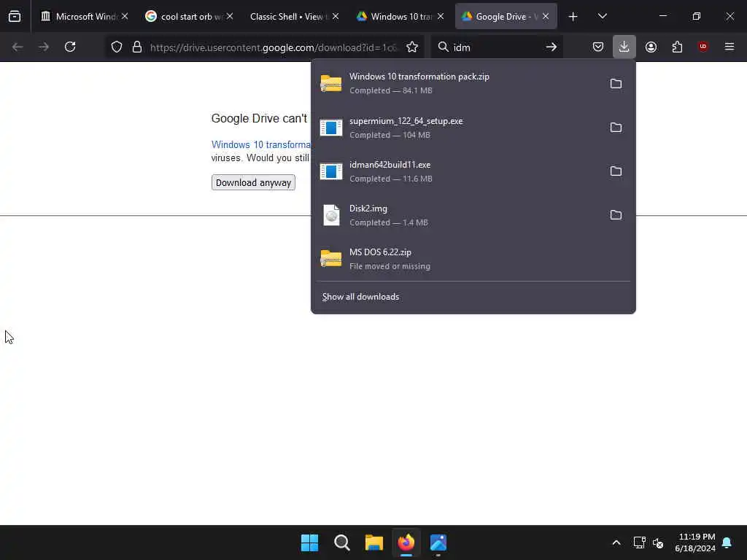
Task: Open Firefox View icon in tab bar
Action: coord(15,16)
